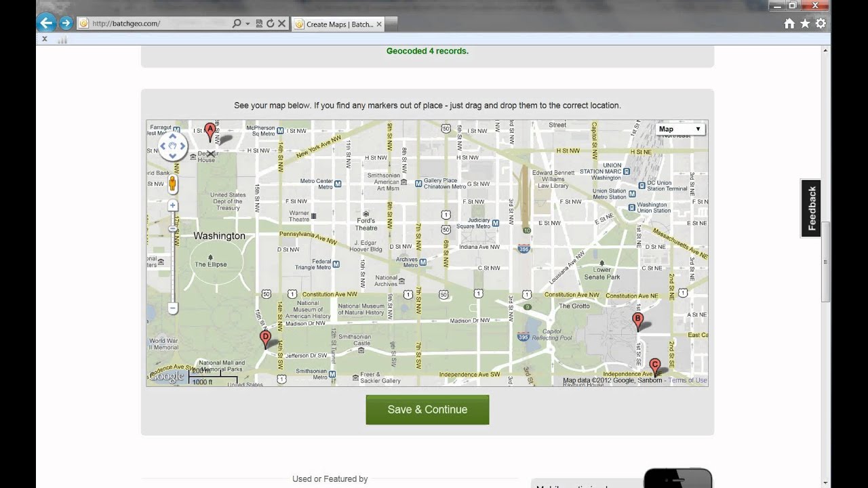Toggle Compatibility View icon in address bar
Viewport: 868px width, 488px height.
(259, 24)
